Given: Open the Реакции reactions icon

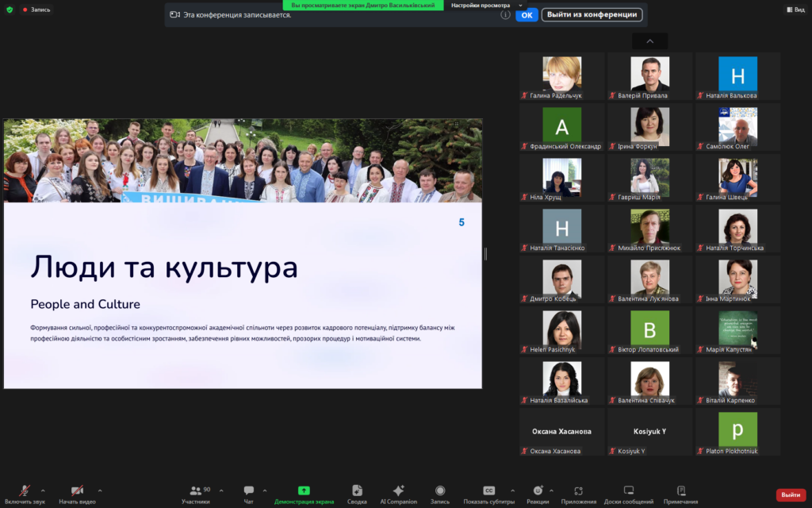Looking at the screenshot, I should [538, 491].
